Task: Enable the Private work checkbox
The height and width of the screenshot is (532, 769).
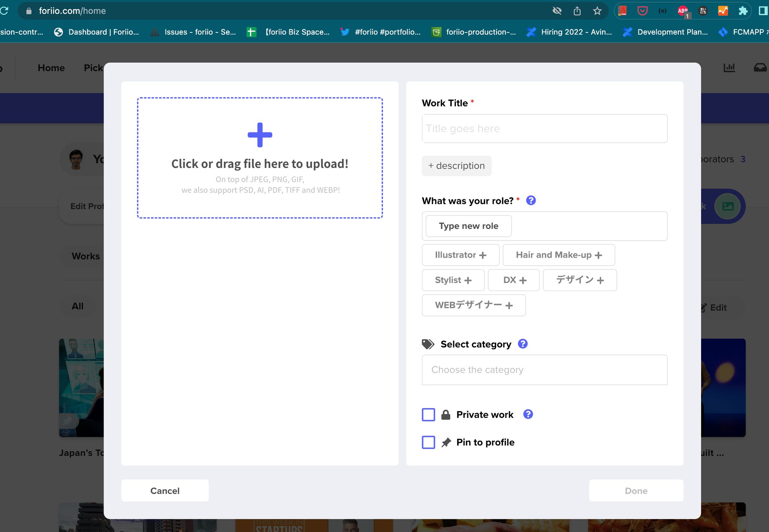Action: click(x=428, y=415)
